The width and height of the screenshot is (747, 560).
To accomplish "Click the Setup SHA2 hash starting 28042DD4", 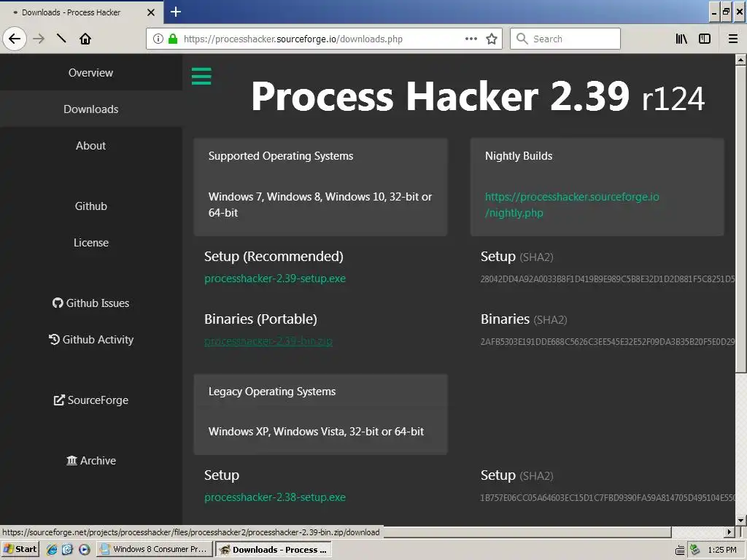I will tap(608, 279).
